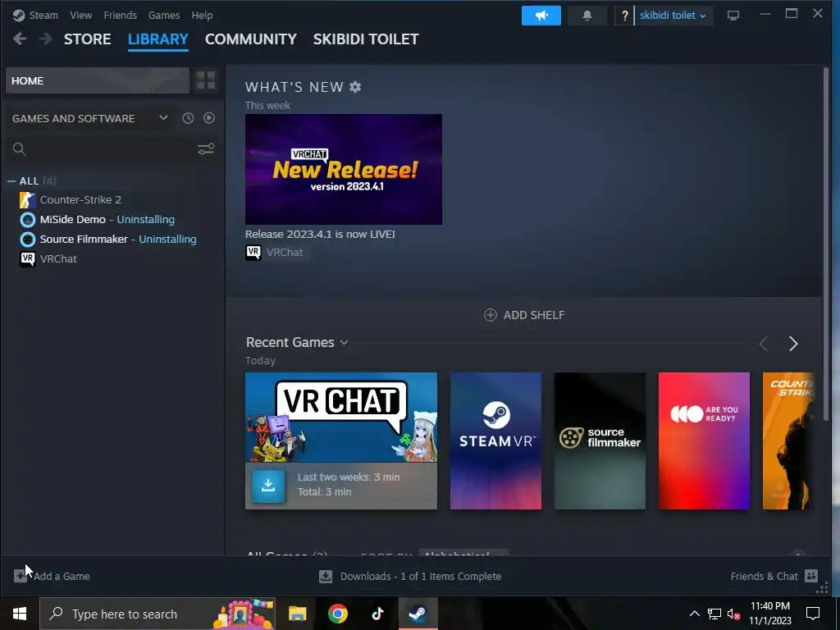The width and height of the screenshot is (840, 630).
Task: Select Source Filmmaker in the game list
Action: click(x=84, y=240)
